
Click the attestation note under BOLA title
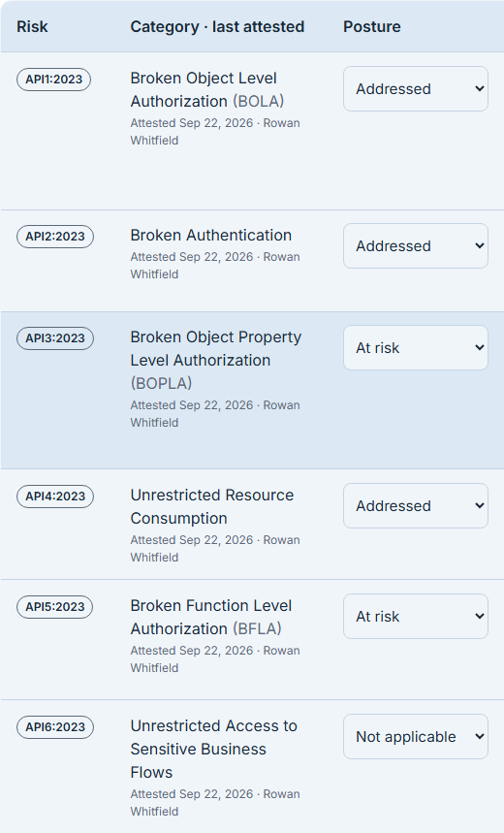click(x=215, y=131)
